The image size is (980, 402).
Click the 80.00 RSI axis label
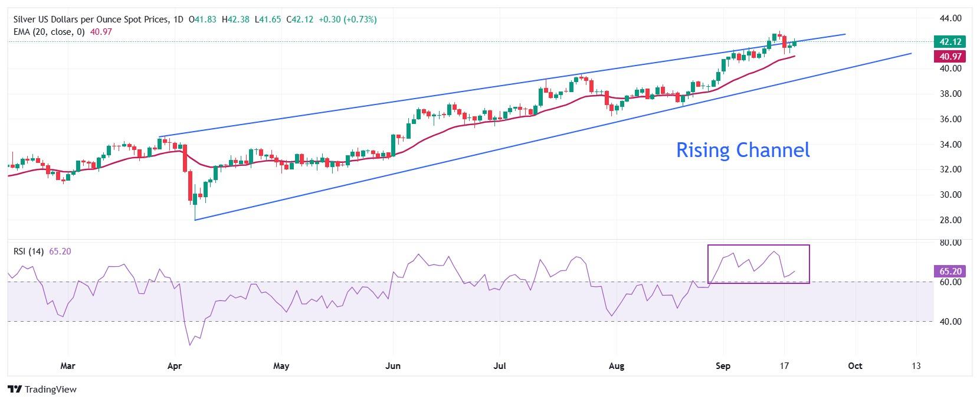pyautogui.click(x=950, y=243)
